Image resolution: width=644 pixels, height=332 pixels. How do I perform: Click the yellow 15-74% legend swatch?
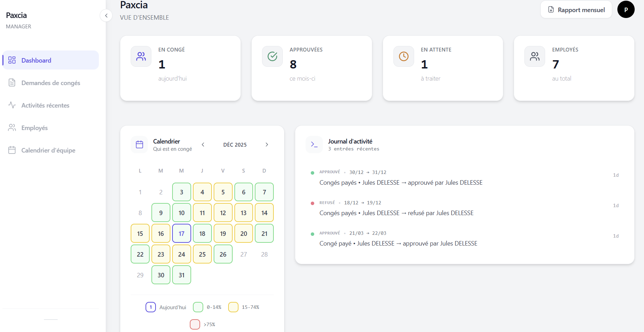click(x=233, y=307)
